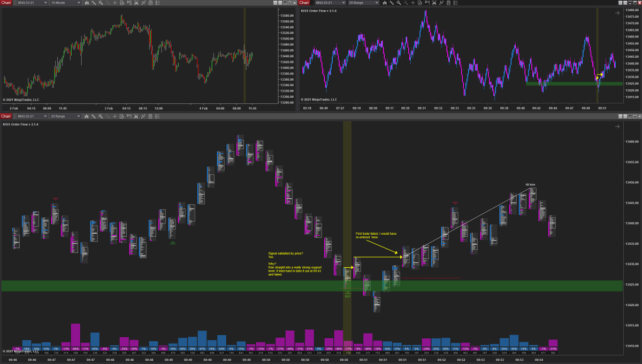
Task: Open drawing tools in the top-right 20 Range chart
Action: coord(392,3)
